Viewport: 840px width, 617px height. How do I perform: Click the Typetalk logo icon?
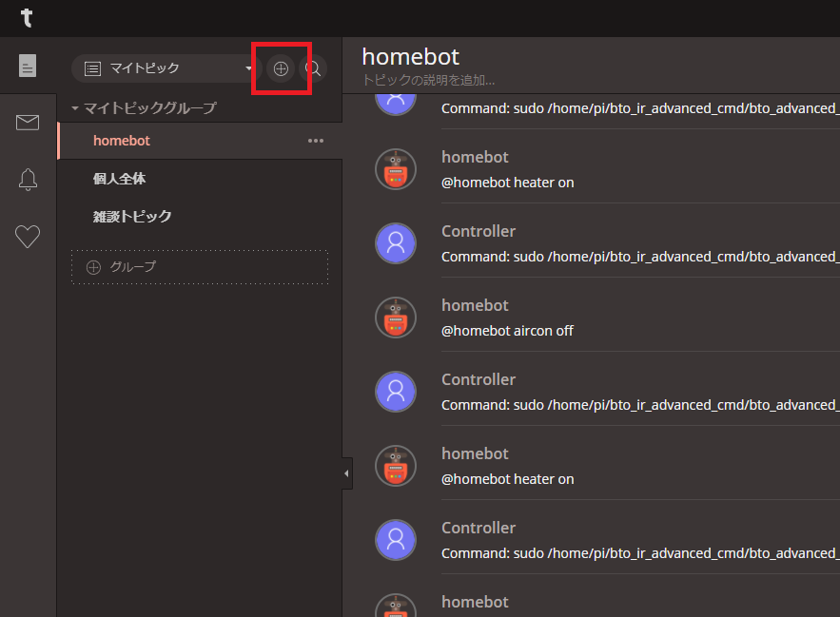click(27, 18)
